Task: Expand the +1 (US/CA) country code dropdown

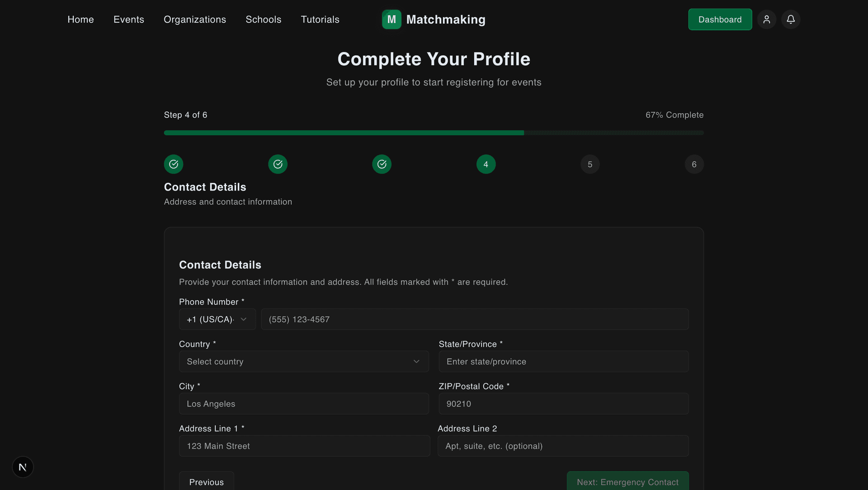Action: tap(217, 319)
